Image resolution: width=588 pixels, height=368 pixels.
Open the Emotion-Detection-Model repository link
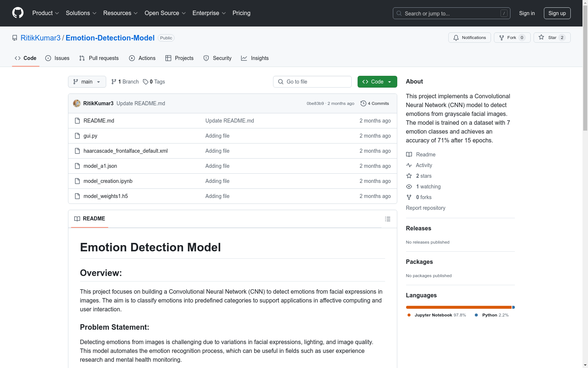point(110,38)
